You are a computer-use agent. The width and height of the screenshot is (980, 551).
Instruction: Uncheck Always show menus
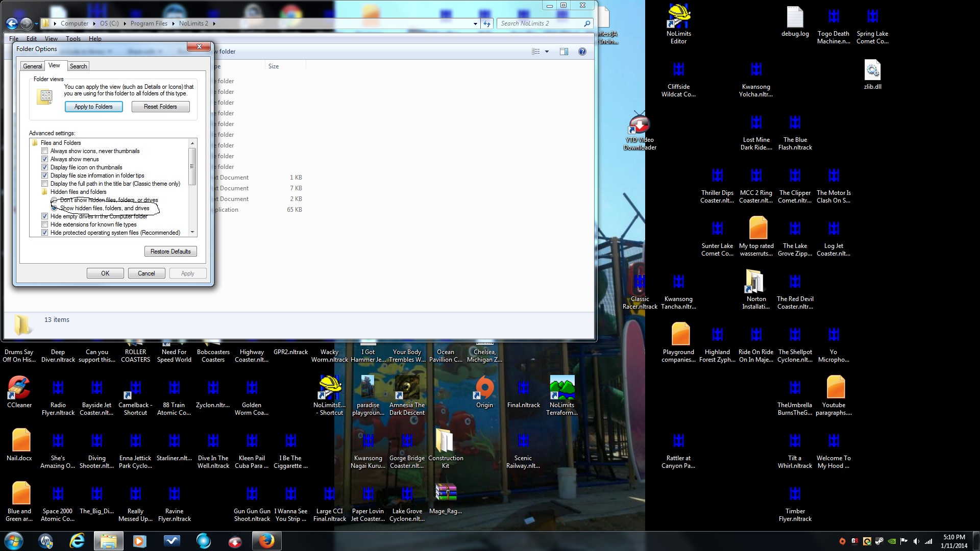coord(44,159)
